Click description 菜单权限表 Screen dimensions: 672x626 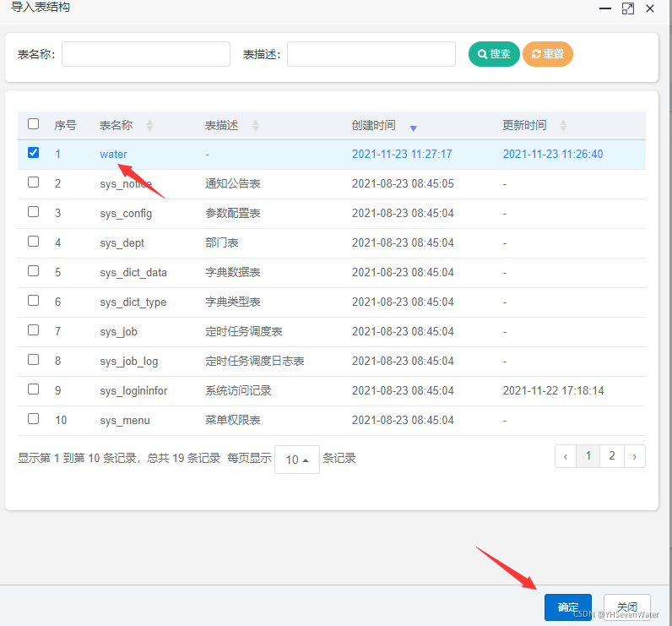point(233,421)
